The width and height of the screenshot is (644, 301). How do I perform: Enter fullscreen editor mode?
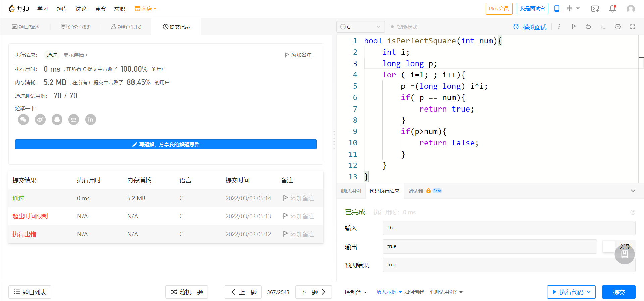[x=633, y=27]
